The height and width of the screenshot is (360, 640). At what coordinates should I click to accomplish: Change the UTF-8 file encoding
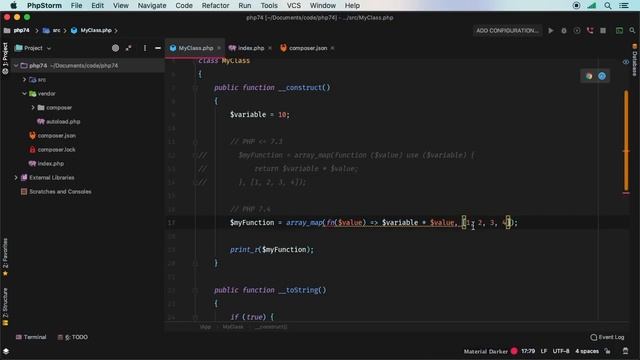click(x=561, y=351)
